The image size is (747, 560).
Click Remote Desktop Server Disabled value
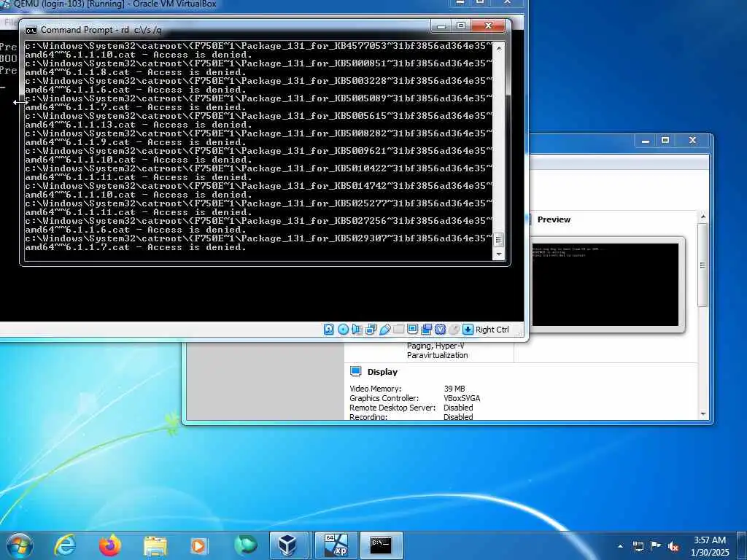point(458,408)
